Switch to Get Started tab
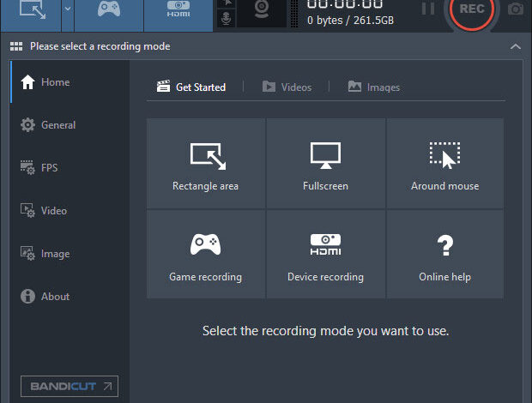The image size is (532, 403). tap(191, 87)
